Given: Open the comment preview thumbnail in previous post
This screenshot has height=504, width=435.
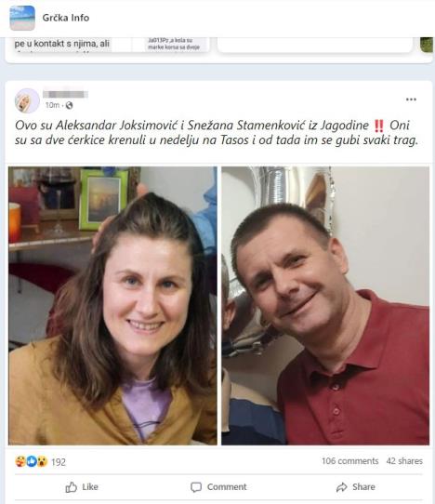Looking at the screenshot, I should (174, 44).
